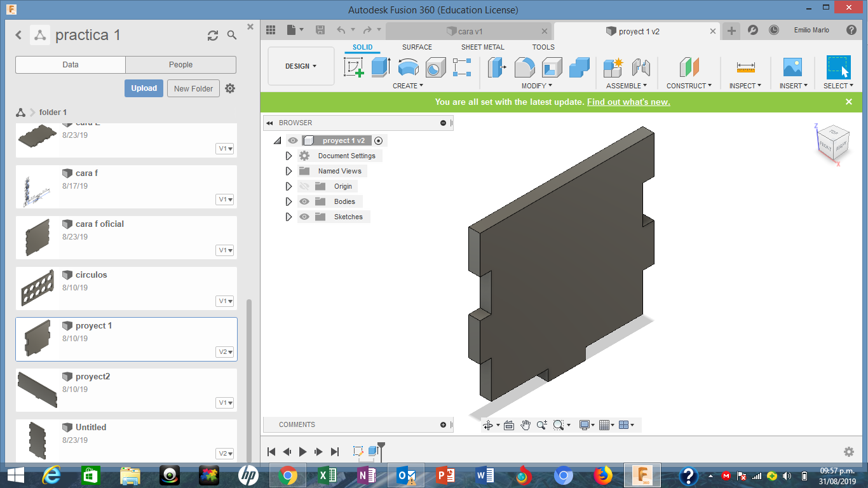The image size is (868, 488).
Task: Switch to the People tab
Action: point(180,65)
